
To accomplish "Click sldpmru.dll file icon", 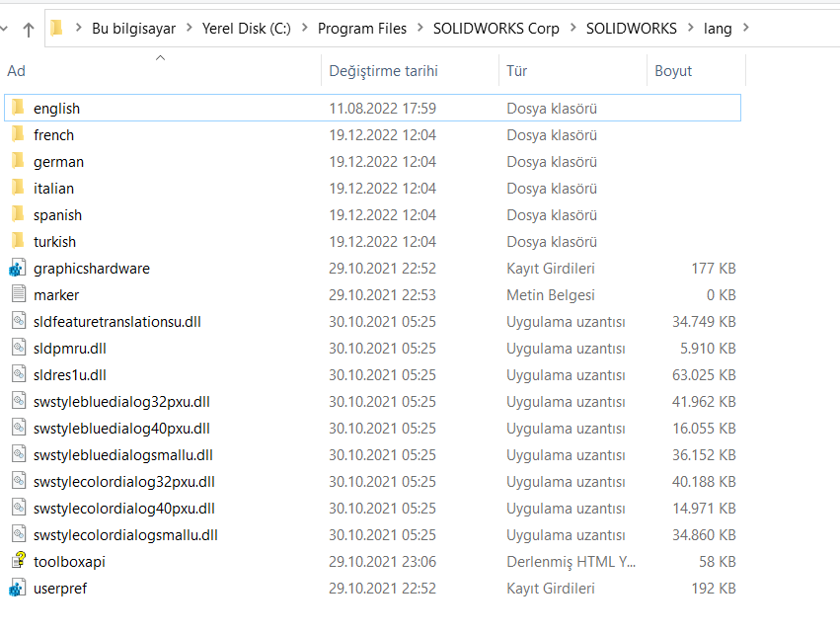I will (x=19, y=348).
